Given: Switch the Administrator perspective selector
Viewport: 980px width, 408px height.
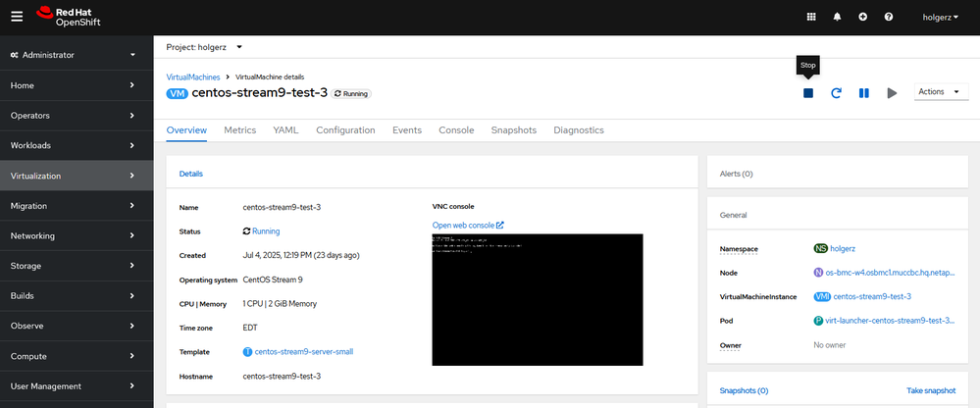Looking at the screenshot, I should click(76, 55).
